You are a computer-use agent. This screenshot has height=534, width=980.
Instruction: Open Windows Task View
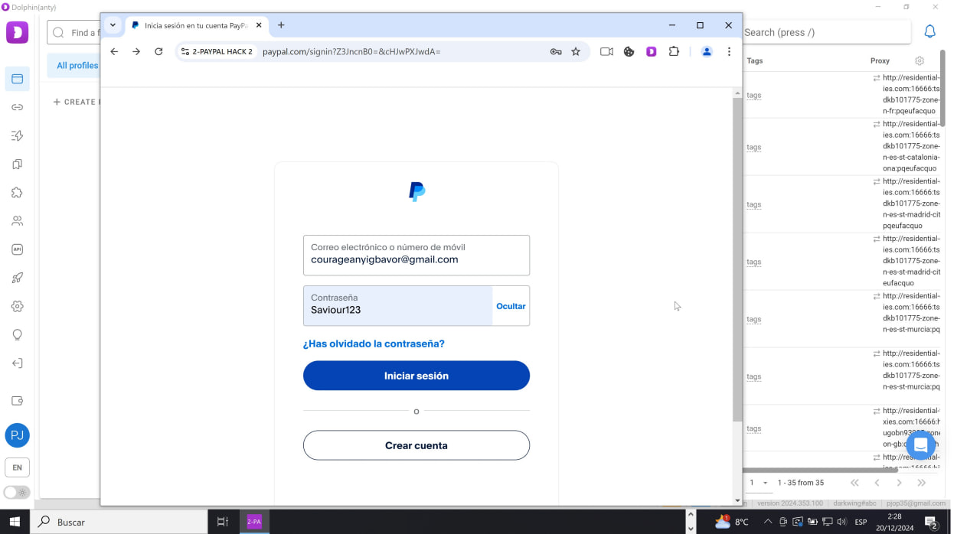[x=223, y=522]
